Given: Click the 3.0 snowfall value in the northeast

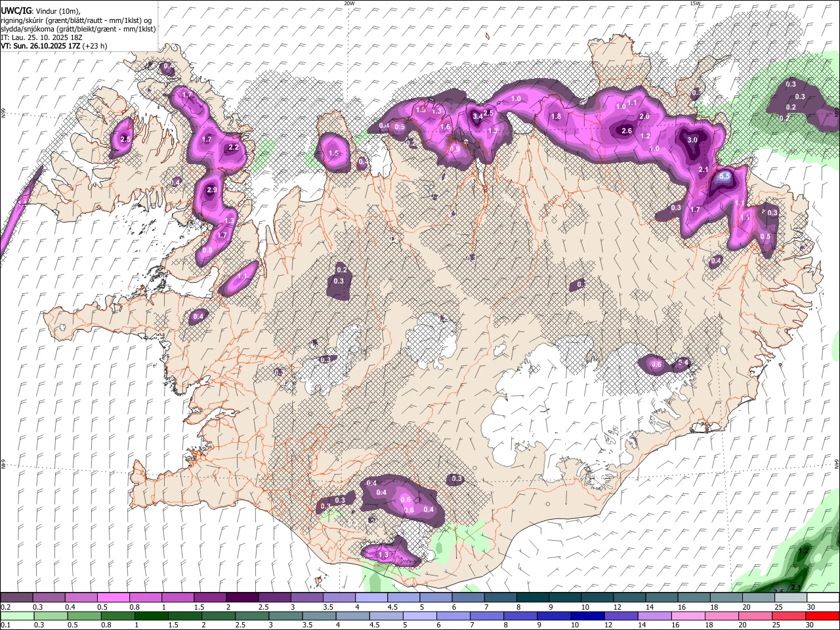Looking at the screenshot, I should [x=692, y=140].
